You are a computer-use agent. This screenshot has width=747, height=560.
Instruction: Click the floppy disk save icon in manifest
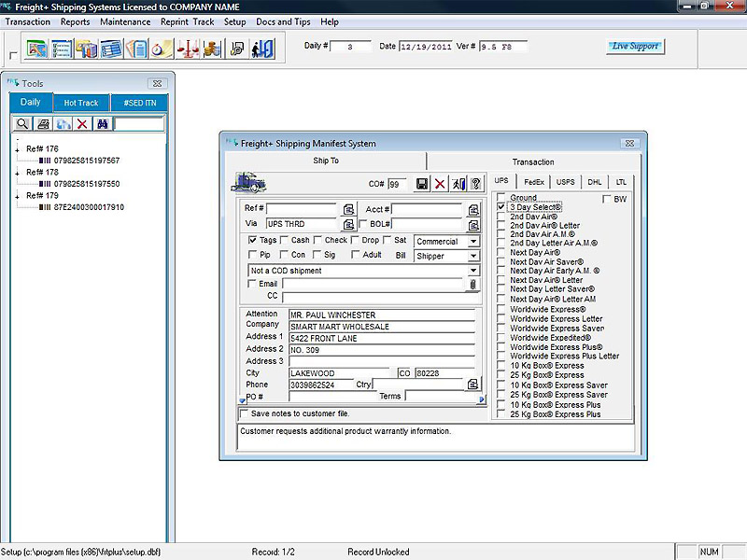pyautogui.click(x=422, y=184)
